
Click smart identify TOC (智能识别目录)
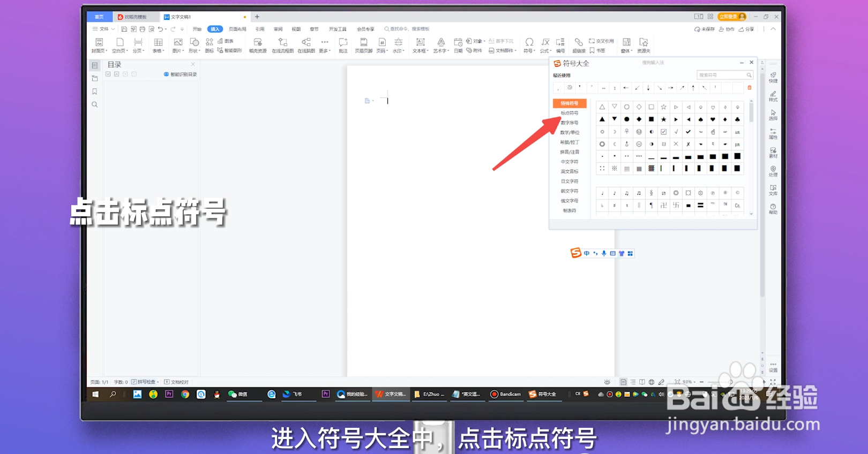(x=181, y=74)
